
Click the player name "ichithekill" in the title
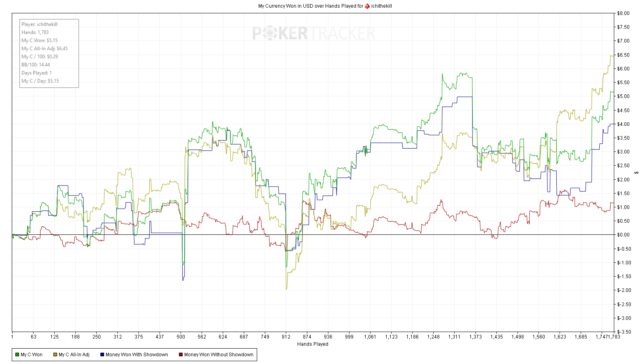381,6
